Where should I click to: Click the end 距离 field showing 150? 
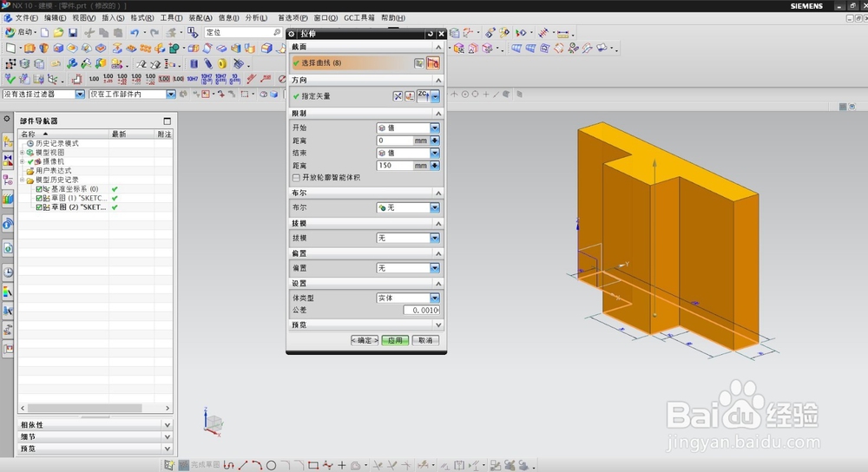[395, 166]
